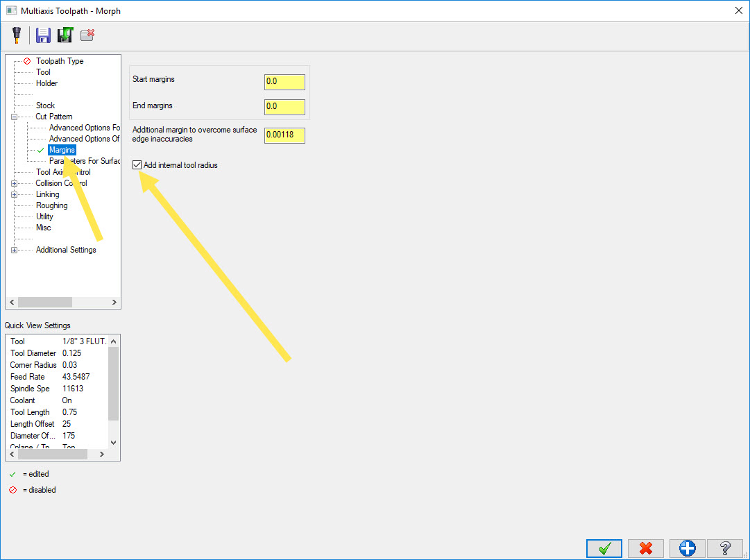Open the Utility page
This screenshot has height=560, width=750.
pyautogui.click(x=44, y=217)
